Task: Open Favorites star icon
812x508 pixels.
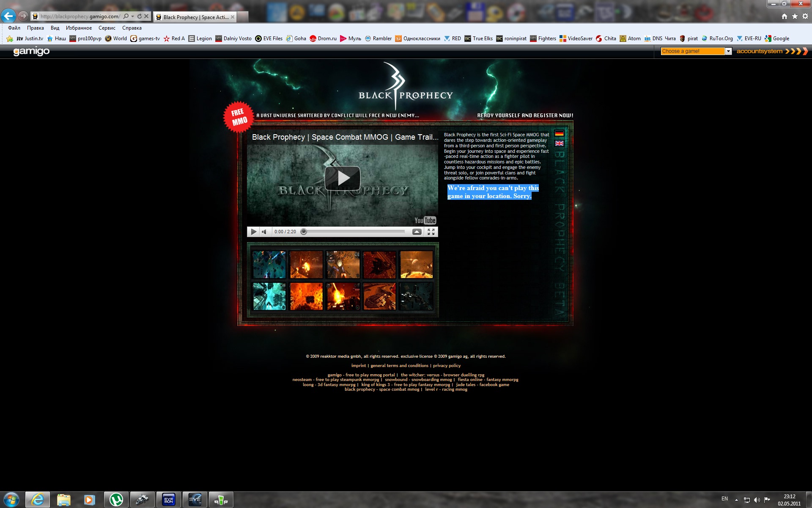Action: pyautogui.click(x=795, y=16)
